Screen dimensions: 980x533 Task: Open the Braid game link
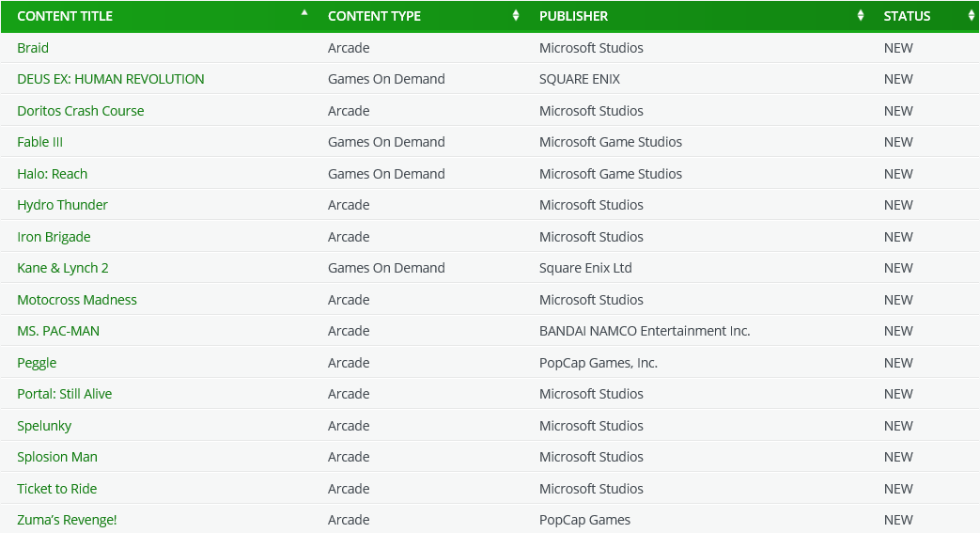[x=33, y=48]
